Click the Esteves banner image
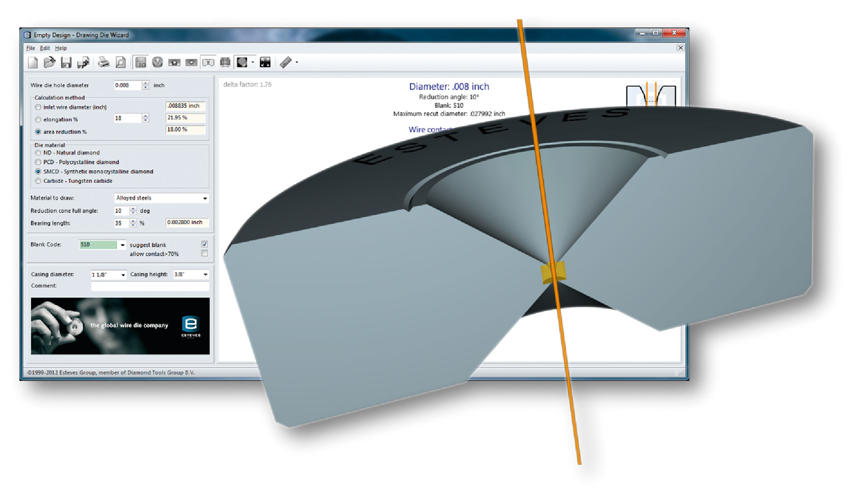 pyautogui.click(x=120, y=326)
